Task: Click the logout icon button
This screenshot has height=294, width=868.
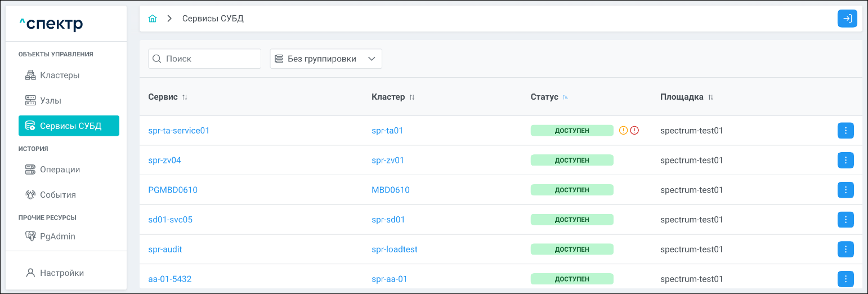Action: (x=847, y=19)
